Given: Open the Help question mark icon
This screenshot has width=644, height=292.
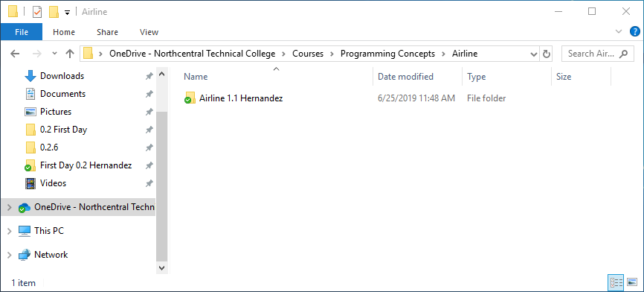Looking at the screenshot, I should tap(634, 32).
